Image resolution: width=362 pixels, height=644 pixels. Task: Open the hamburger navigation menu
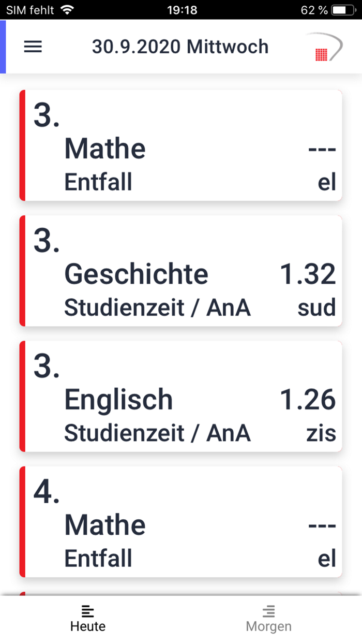pyautogui.click(x=33, y=47)
